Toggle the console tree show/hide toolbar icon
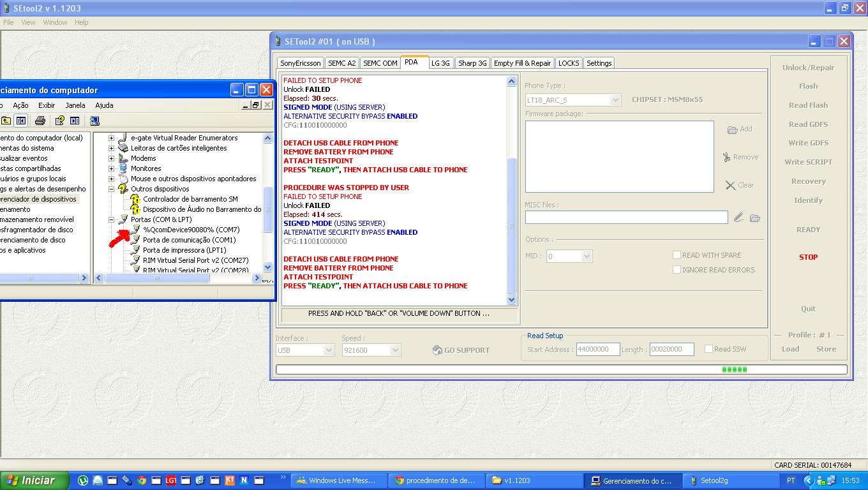Viewport: 868px width, 490px height. pyautogui.click(x=21, y=121)
